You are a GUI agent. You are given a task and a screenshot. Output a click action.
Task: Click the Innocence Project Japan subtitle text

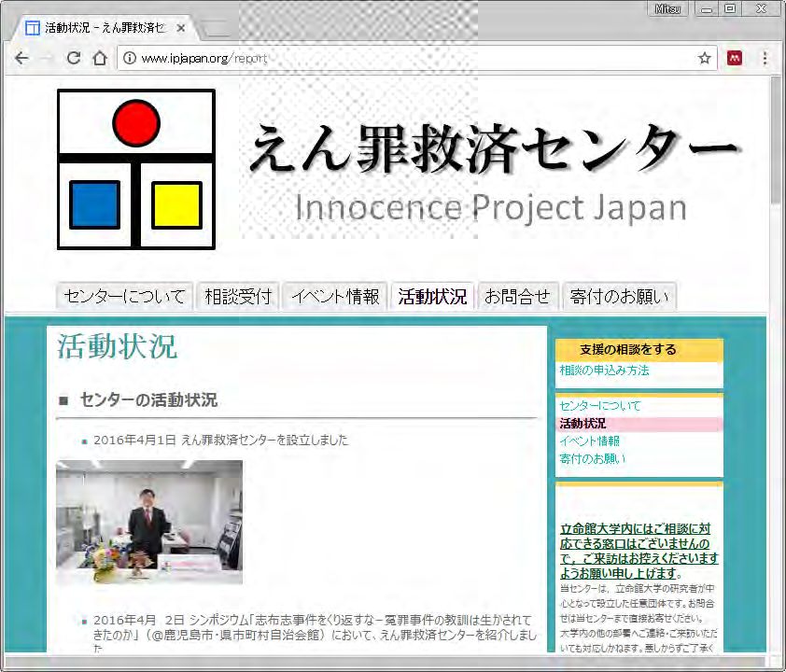(x=491, y=207)
